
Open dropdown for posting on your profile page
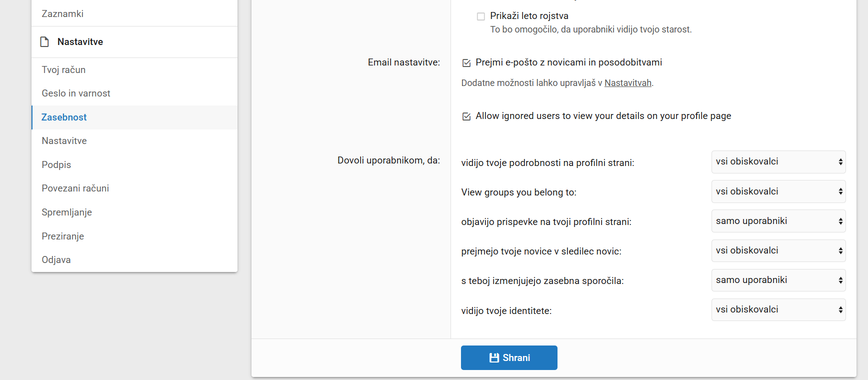click(x=778, y=221)
